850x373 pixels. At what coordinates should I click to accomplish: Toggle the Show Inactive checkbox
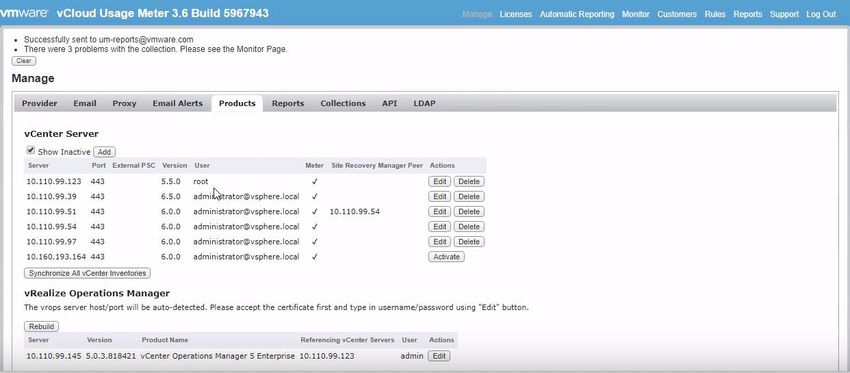31,150
